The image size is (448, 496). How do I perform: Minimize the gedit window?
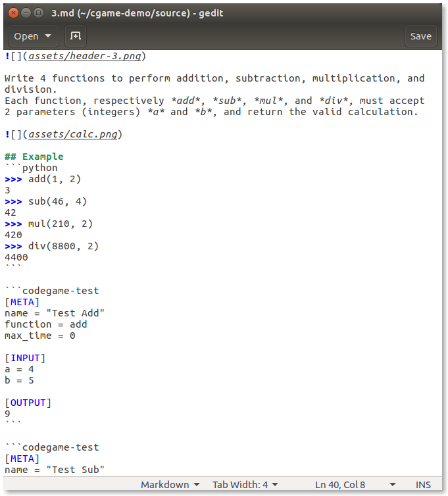pos(26,13)
